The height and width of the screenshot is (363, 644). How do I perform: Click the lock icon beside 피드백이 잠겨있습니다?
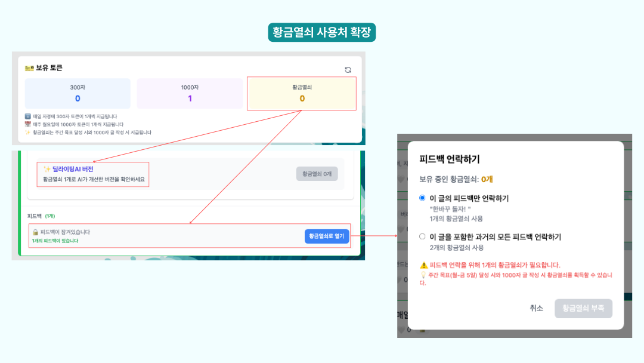tap(35, 232)
